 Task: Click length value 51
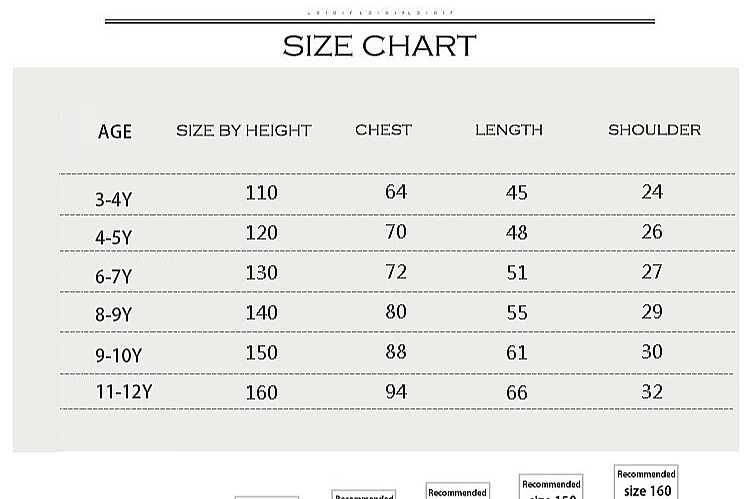tap(516, 272)
